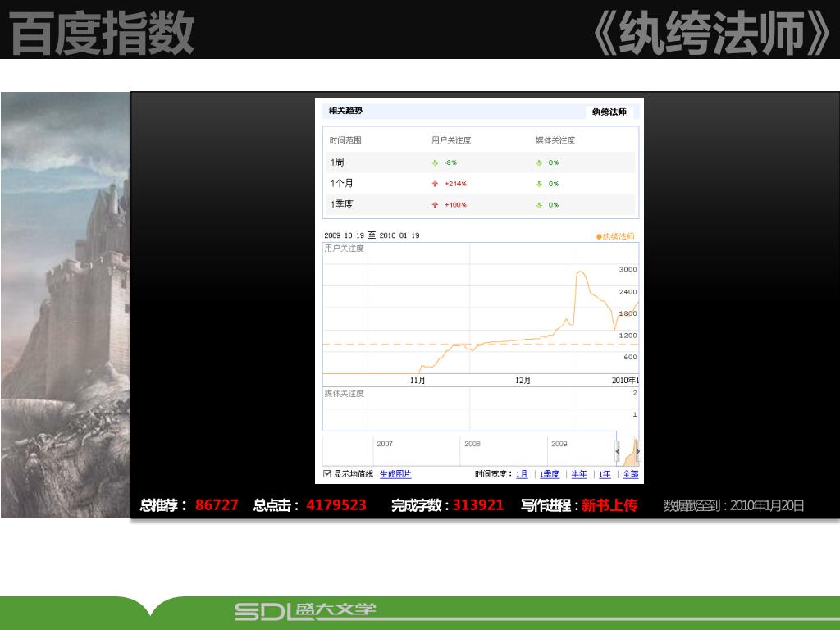840x630 pixels.
Task: Click the peak of the orange trend line
Action: (581, 272)
